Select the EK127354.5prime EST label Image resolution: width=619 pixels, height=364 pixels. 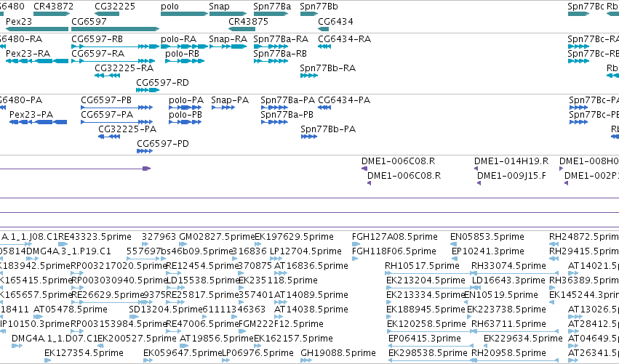click(x=84, y=353)
